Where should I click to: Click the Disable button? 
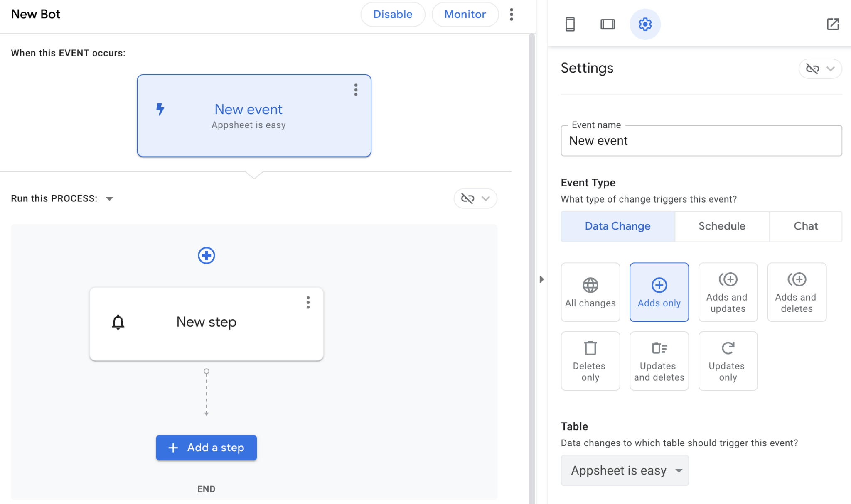(393, 15)
